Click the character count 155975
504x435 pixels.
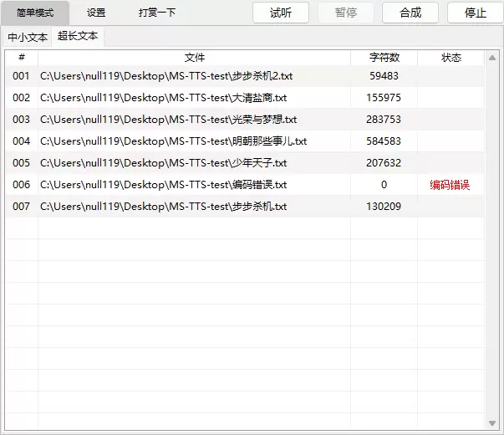coord(384,98)
